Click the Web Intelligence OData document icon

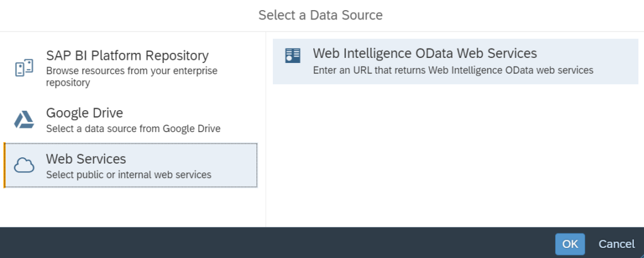point(293,55)
